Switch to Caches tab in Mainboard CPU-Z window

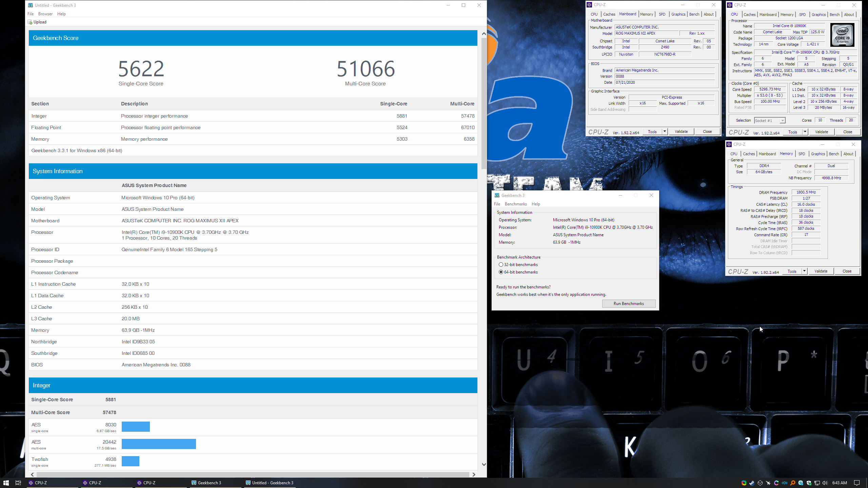pyautogui.click(x=609, y=14)
